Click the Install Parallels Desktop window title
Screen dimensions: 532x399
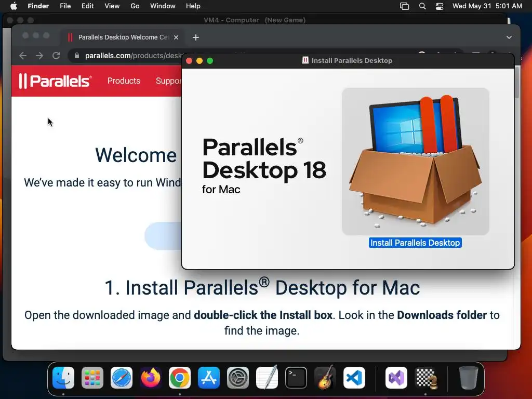(x=352, y=61)
